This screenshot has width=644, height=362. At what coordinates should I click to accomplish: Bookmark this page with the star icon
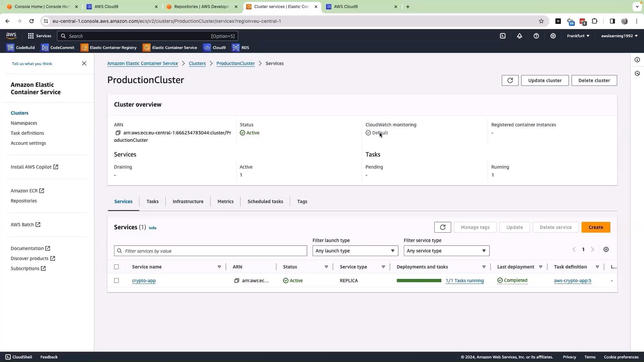click(x=541, y=21)
